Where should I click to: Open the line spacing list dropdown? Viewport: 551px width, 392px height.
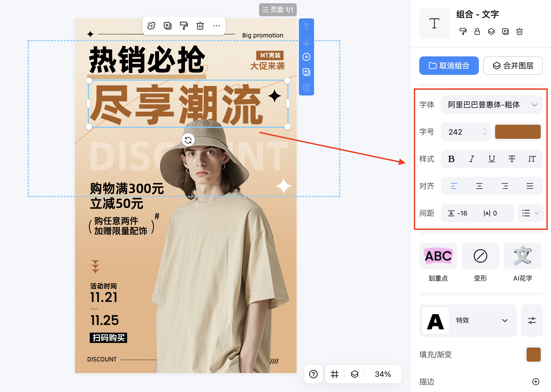click(530, 213)
